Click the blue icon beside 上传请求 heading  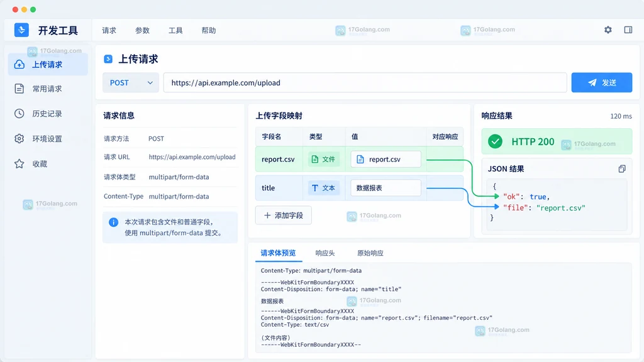click(108, 59)
